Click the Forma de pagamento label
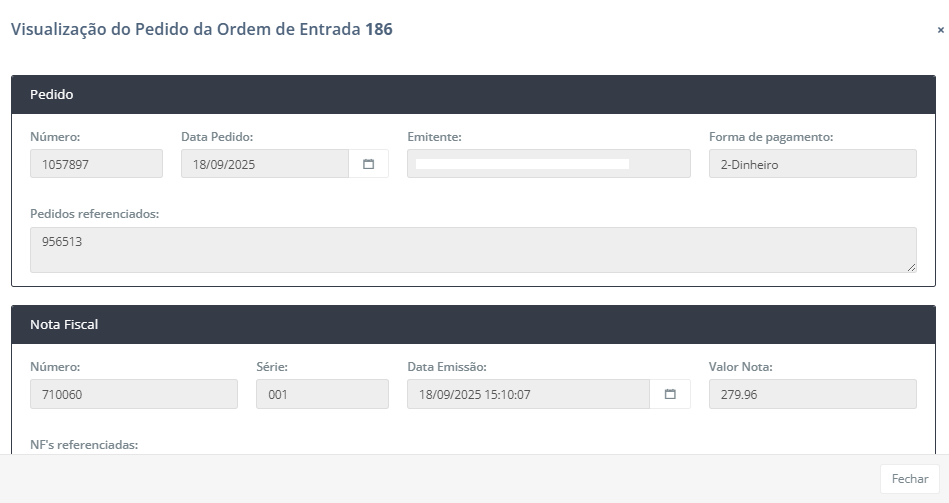Image resolution: width=949 pixels, height=503 pixels. 770,137
